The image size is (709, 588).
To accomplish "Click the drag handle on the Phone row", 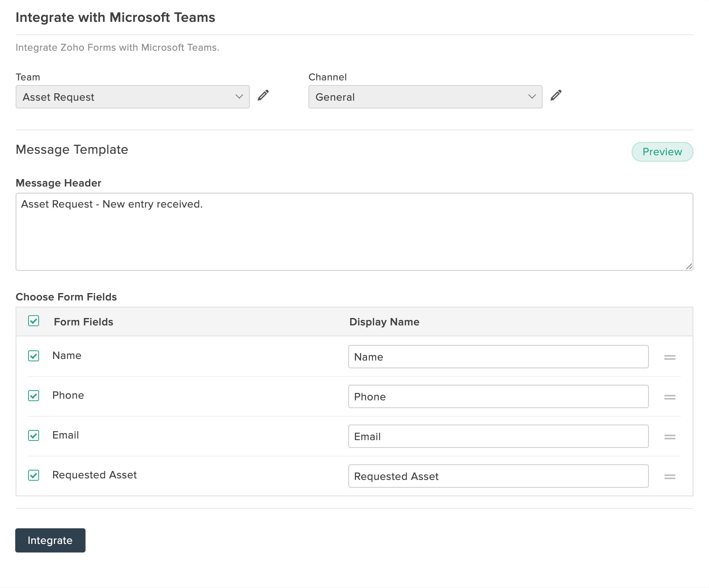I will point(670,397).
